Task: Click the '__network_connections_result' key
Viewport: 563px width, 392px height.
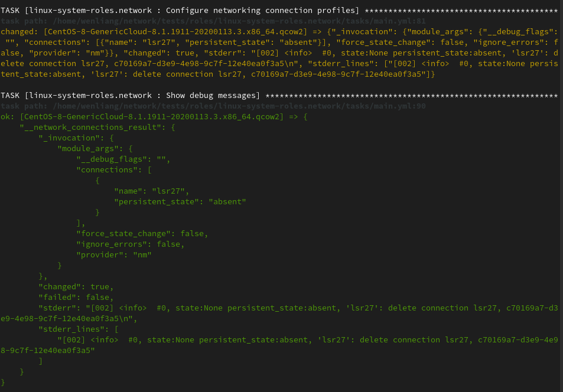Action: pyautogui.click(x=89, y=128)
